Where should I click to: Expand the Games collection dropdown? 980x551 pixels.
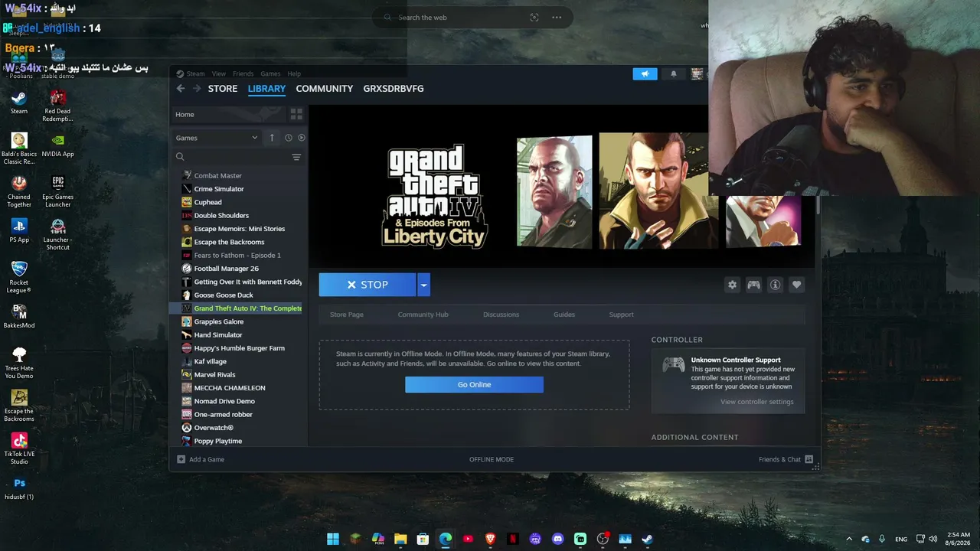click(x=217, y=138)
